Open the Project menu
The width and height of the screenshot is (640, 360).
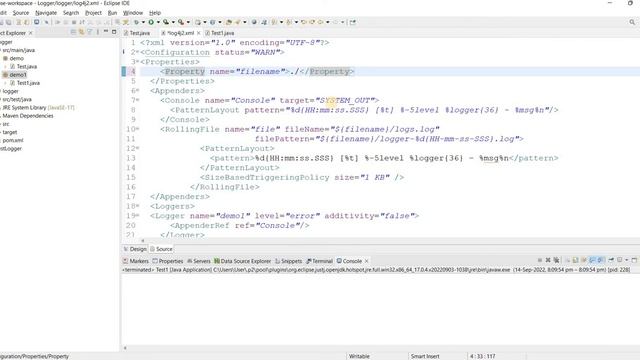(93, 13)
